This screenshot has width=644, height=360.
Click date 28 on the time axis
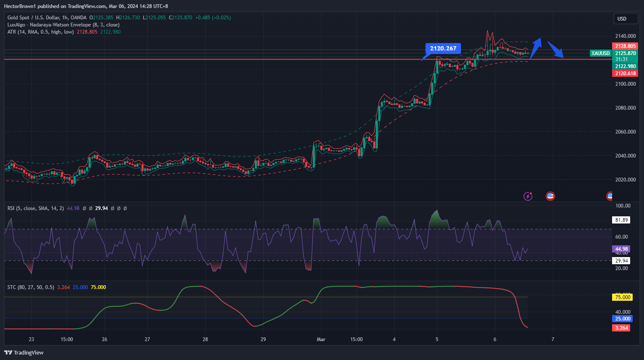tap(205, 339)
